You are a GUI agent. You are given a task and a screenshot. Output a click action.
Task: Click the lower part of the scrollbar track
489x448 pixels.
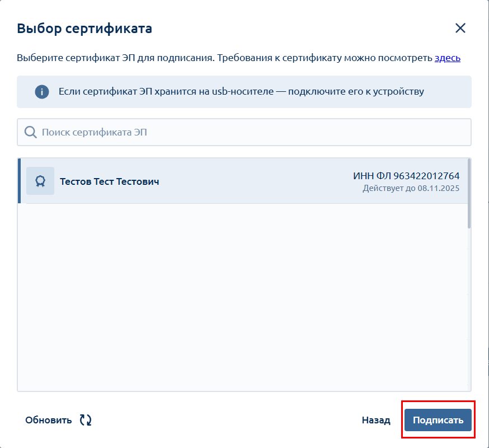(469, 336)
